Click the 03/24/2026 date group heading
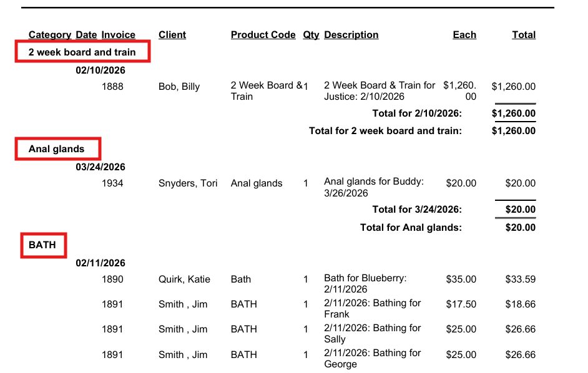This screenshot has width=588, height=373. 100,167
